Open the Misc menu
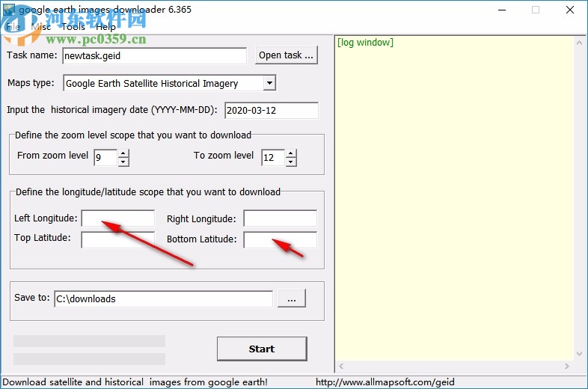The width and height of the screenshot is (588, 389). [x=41, y=27]
